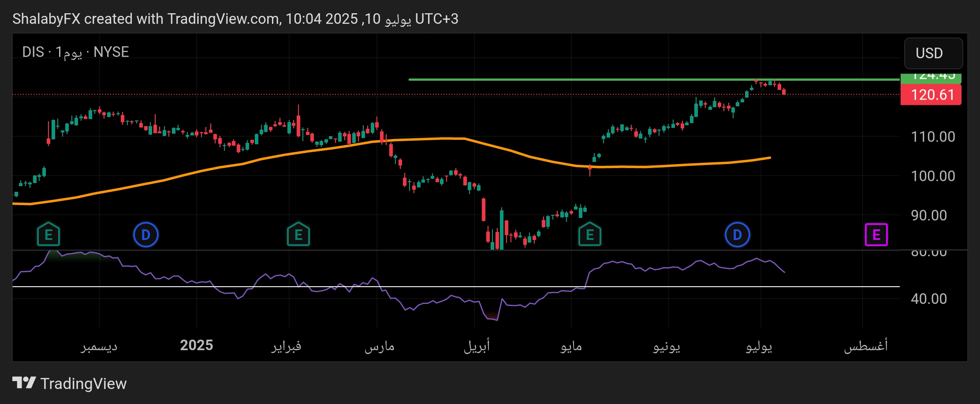This screenshot has width=980, height=404.
Task: Click the NYSE exchange label
Action: [x=111, y=52]
